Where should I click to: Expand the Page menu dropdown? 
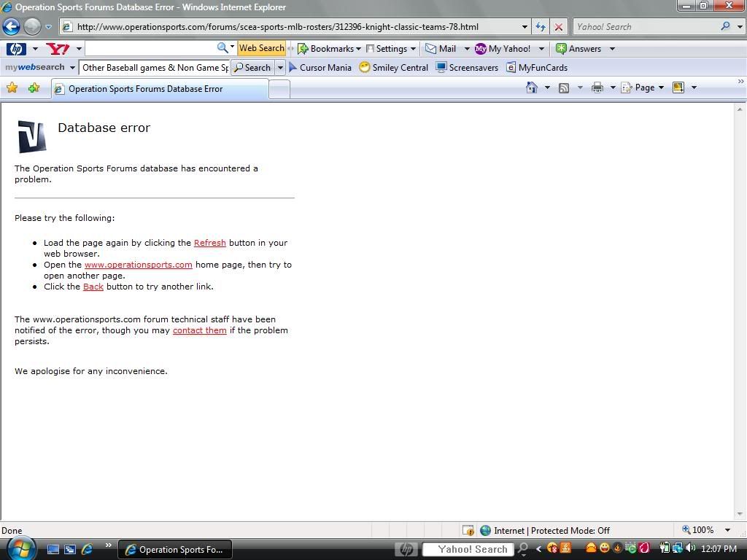pyautogui.click(x=643, y=87)
